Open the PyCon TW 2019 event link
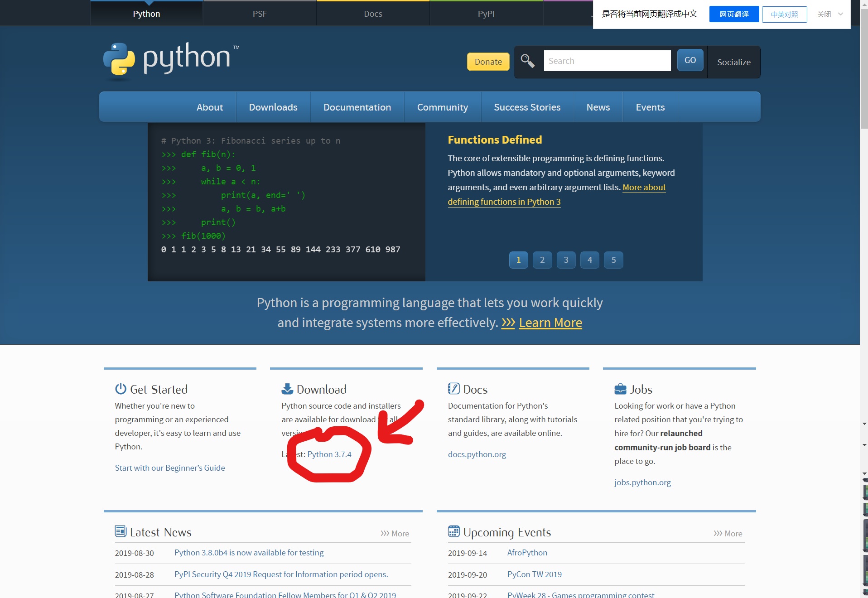The height and width of the screenshot is (598, 868). [x=534, y=574]
